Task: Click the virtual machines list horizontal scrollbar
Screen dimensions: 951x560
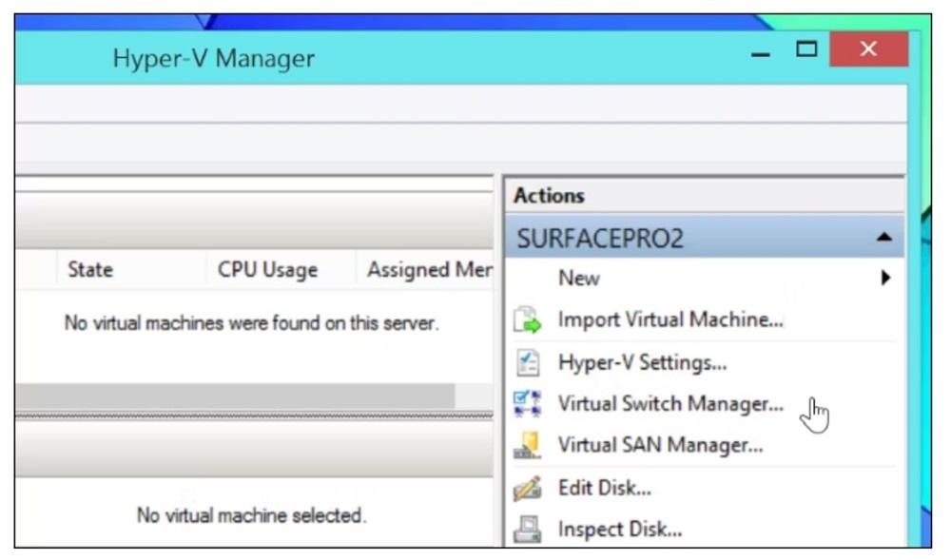Action: click(x=238, y=396)
